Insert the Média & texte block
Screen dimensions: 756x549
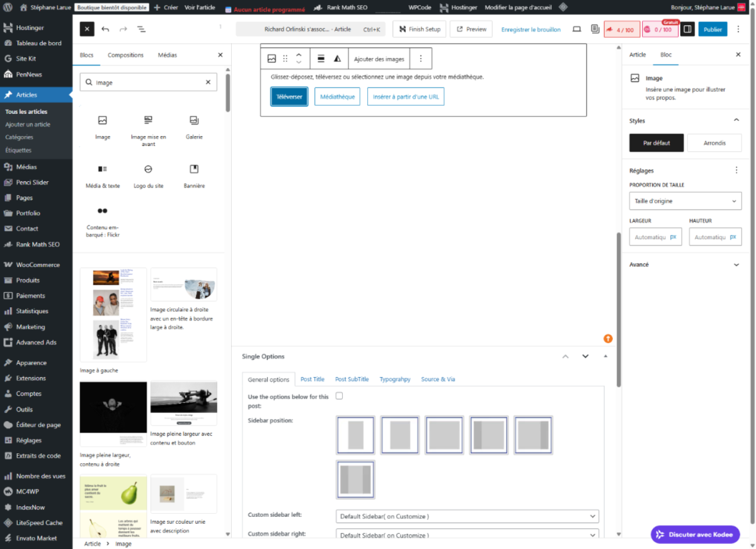pos(103,169)
